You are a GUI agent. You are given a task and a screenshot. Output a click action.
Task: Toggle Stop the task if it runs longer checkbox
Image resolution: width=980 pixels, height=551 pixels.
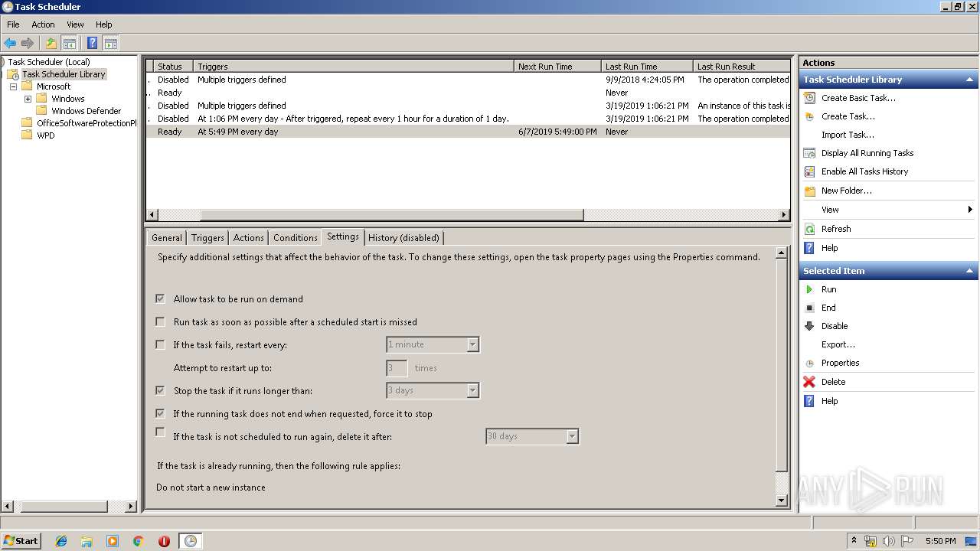[x=160, y=390]
